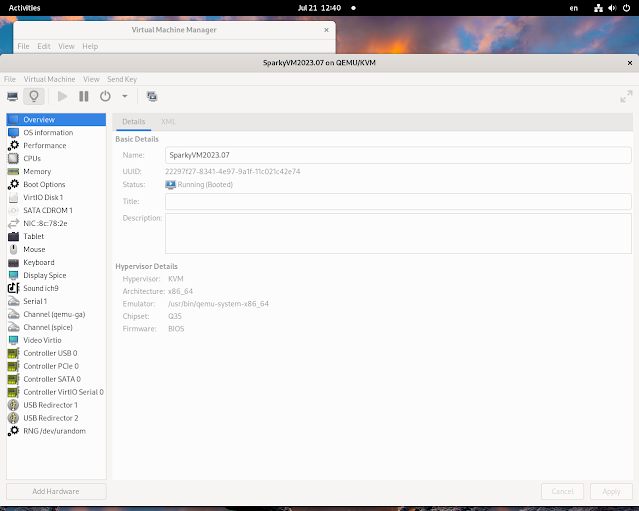Select Boot Options in the sidebar
639x511 pixels.
point(56,185)
